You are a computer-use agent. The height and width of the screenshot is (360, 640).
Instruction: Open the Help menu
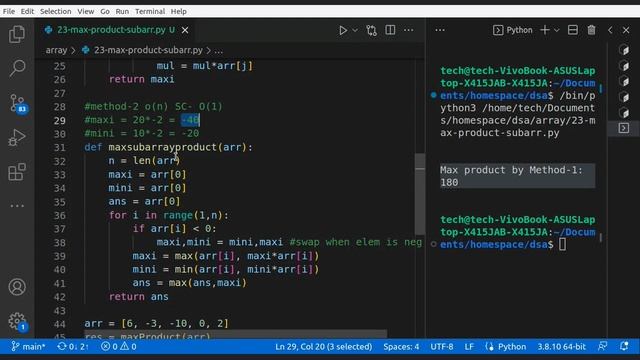178,11
